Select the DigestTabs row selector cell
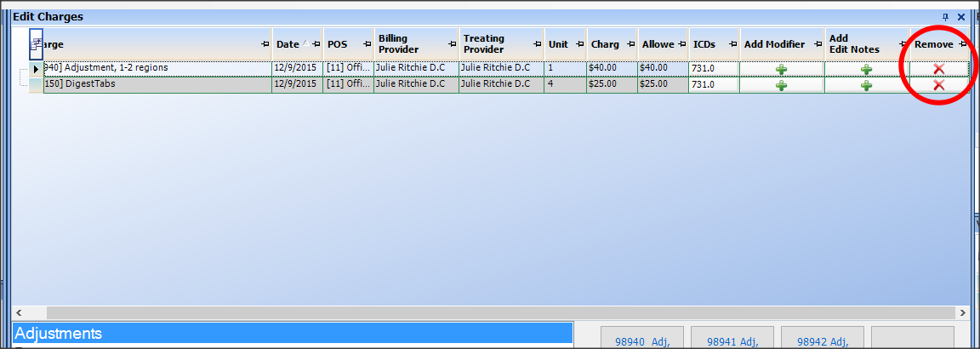Viewport: 980px width, 349px height. pyautogui.click(x=37, y=85)
